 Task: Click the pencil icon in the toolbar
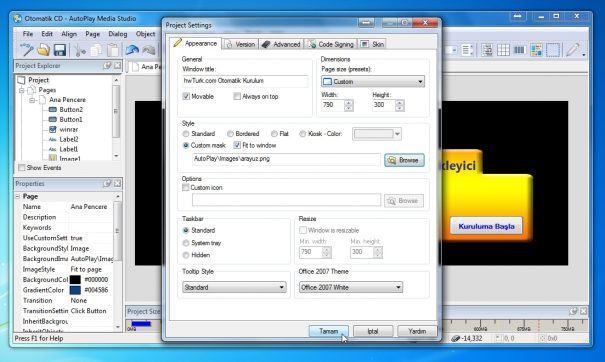572,50
